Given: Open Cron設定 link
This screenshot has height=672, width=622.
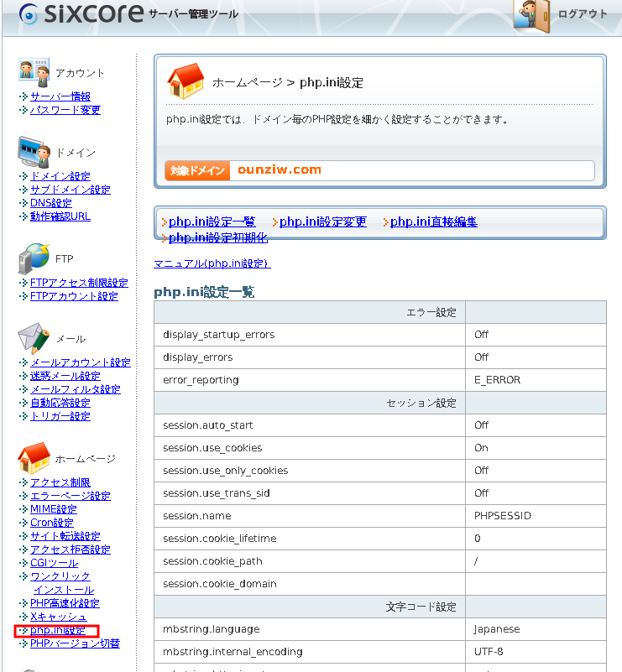Looking at the screenshot, I should [52, 523].
